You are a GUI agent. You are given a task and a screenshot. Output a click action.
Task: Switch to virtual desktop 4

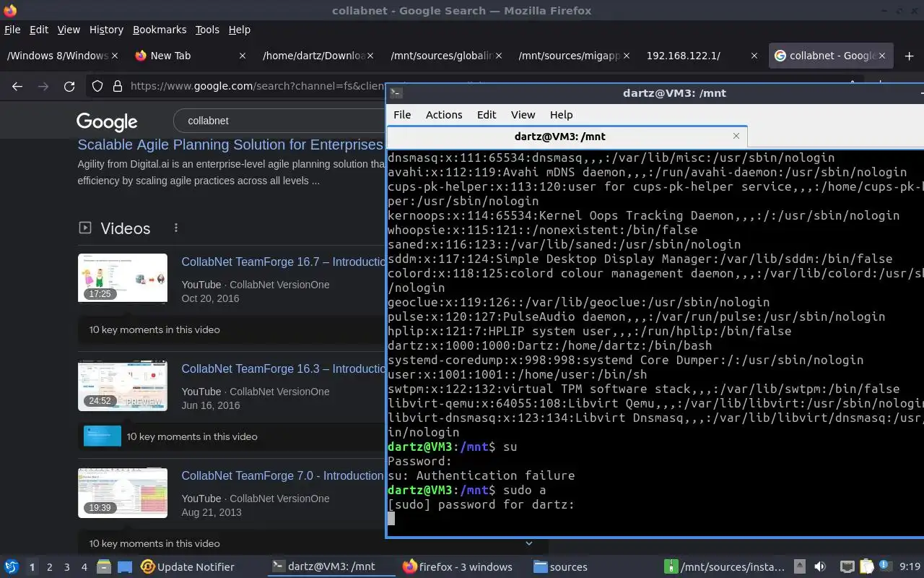84,567
